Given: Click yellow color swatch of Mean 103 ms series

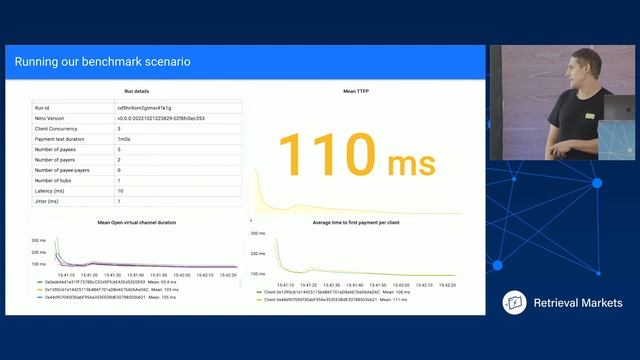Looking at the screenshot, I should point(40,290).
